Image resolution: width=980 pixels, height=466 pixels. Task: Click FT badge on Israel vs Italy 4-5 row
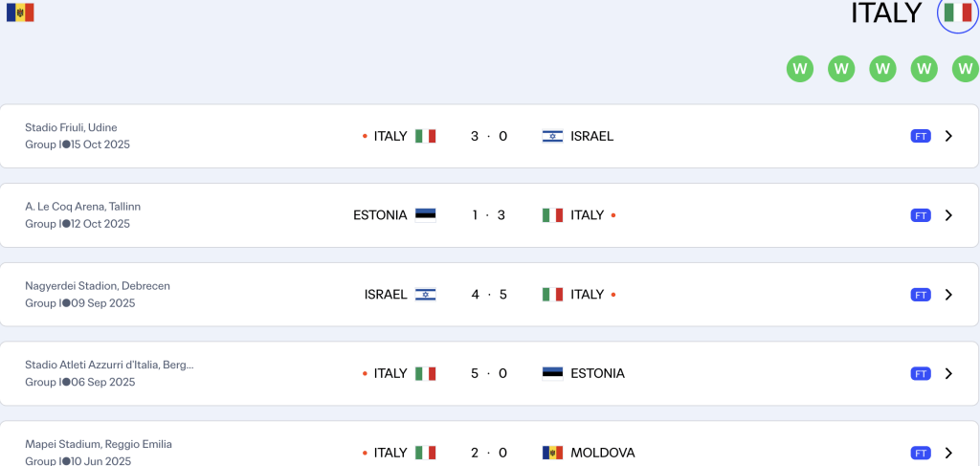click(920, 295)
